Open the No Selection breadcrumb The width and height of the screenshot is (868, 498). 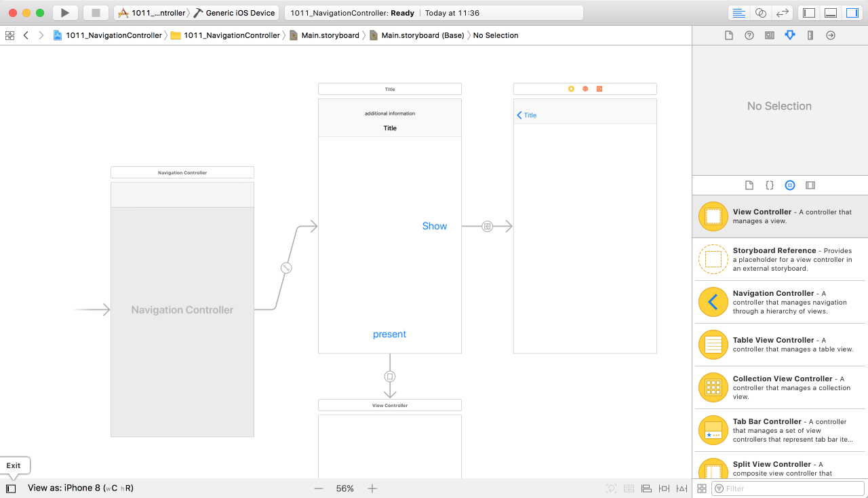tap(496, 35)
